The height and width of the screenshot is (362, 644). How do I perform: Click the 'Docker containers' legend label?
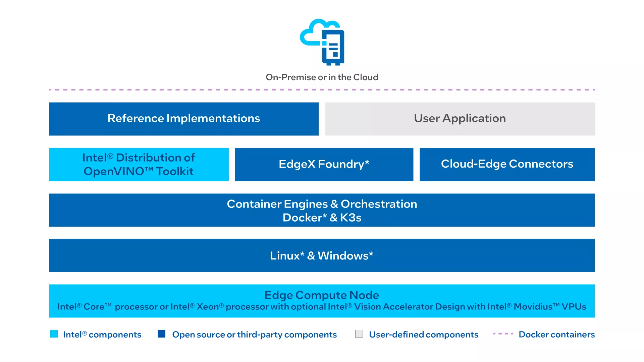(x=557, y=335)
